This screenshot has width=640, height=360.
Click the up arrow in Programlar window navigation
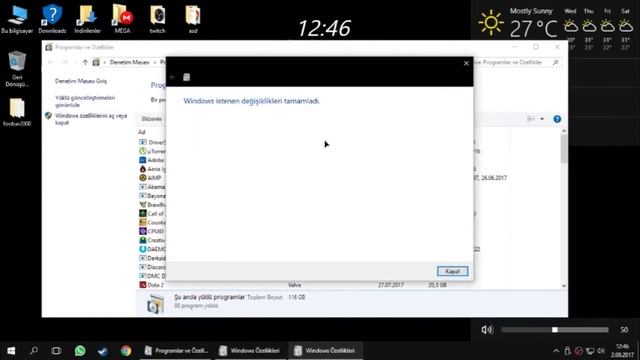coord(85,62)
